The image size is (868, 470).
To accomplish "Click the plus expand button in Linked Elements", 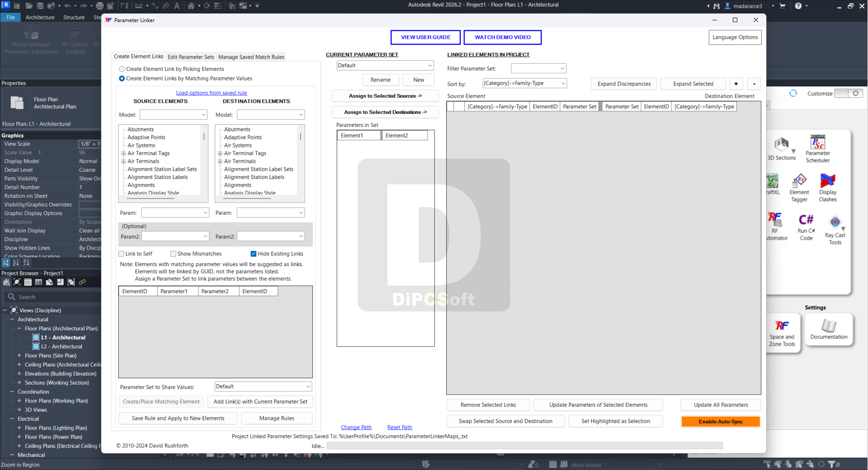I will pos(736,84).
